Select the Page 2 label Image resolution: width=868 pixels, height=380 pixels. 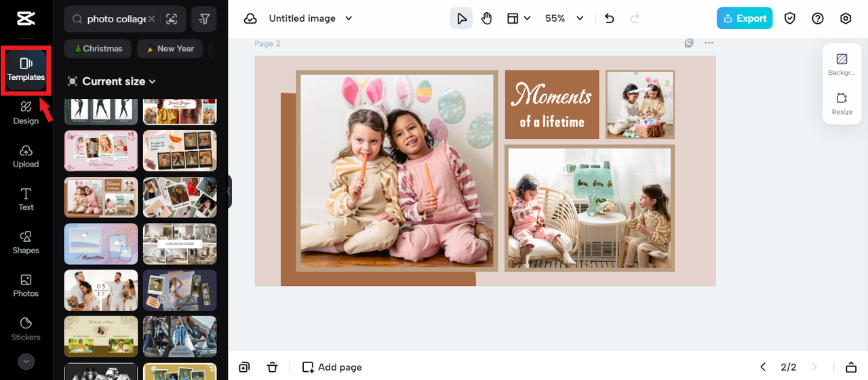click(267, 43)
